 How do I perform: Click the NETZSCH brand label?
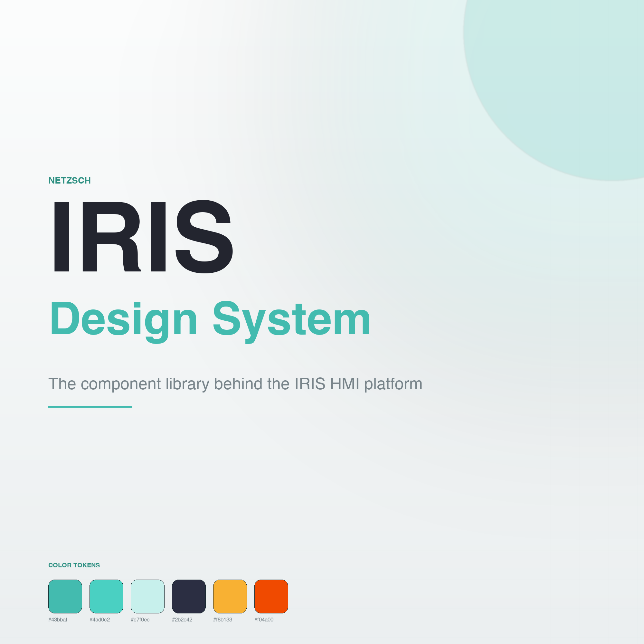click(x=69, y=180)
